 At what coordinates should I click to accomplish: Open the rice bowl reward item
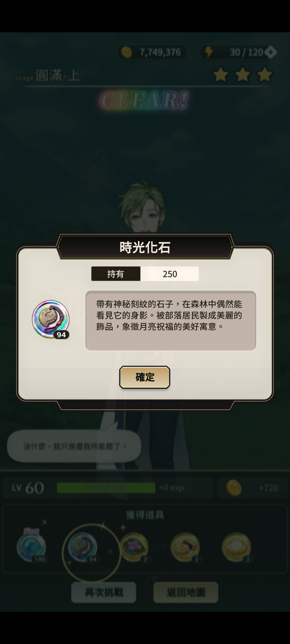pyautogui.click(x=237, y=547)
